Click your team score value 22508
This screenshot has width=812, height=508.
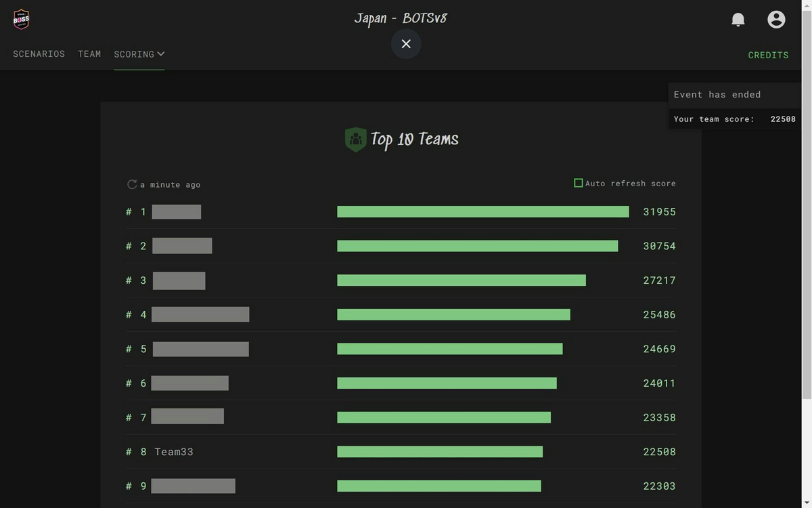click(783, 119)
